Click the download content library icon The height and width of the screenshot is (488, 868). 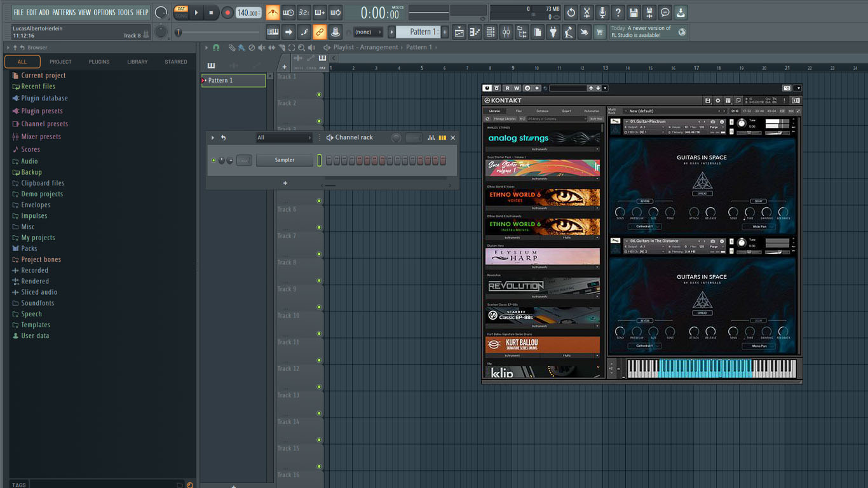coord(681,13)
